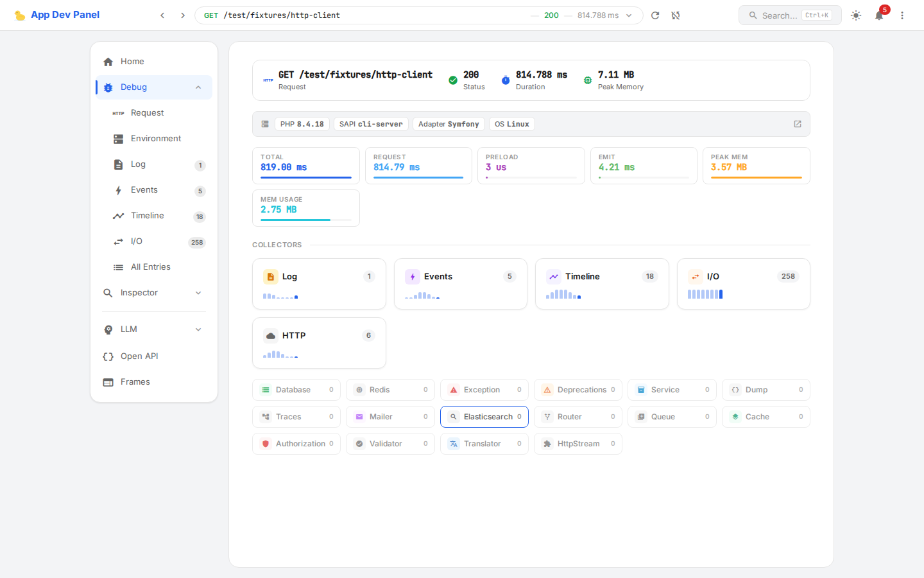This screenshot has height=578, width=924.
Task: Toggle the light/dark theme sun icon
Action: point(856,15)
